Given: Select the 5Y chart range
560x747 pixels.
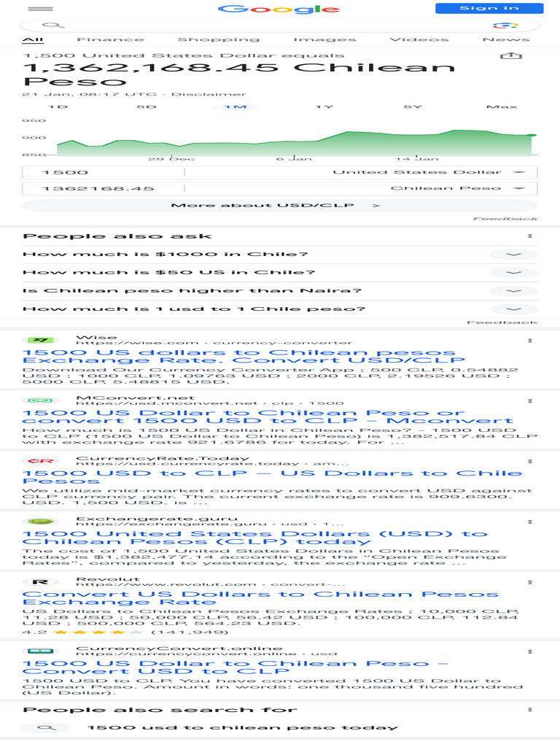Looking at the screenshot, I should tap(413, 107).
